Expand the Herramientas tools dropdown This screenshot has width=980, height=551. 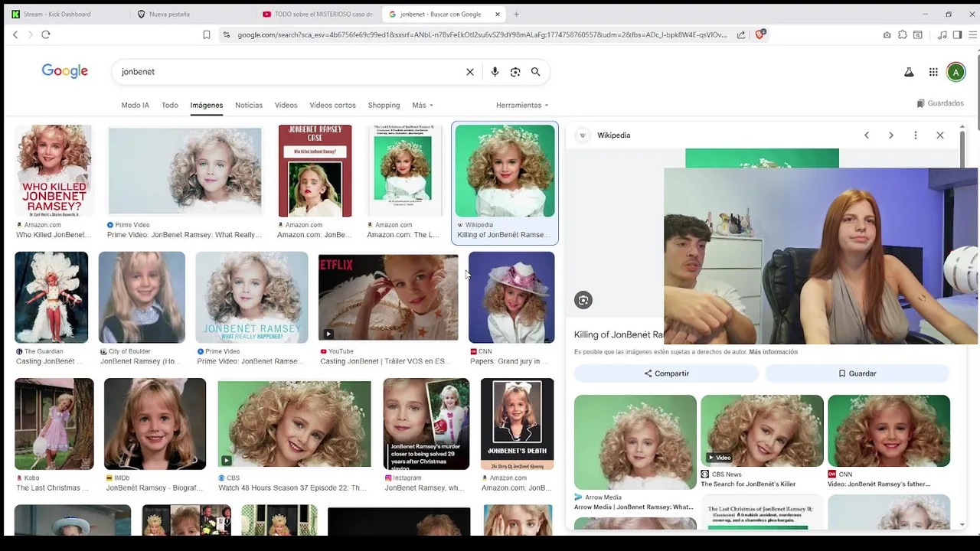(x=522, y=105)
